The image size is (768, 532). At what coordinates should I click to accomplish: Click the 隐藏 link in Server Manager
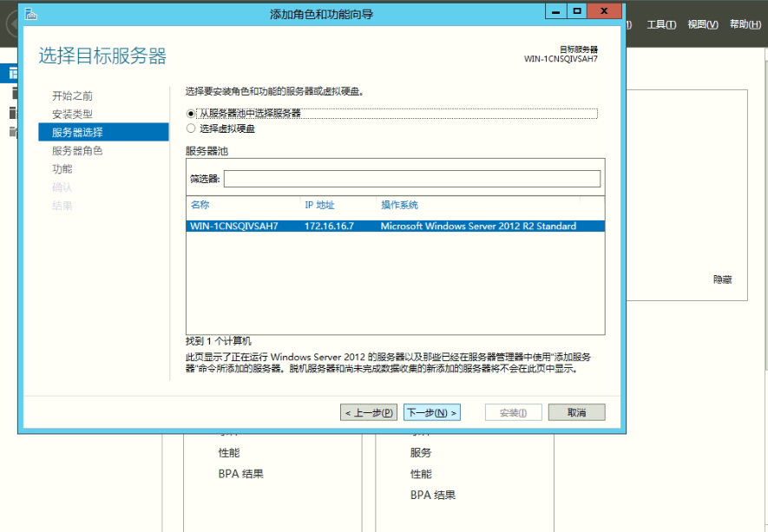pos(723,279)
